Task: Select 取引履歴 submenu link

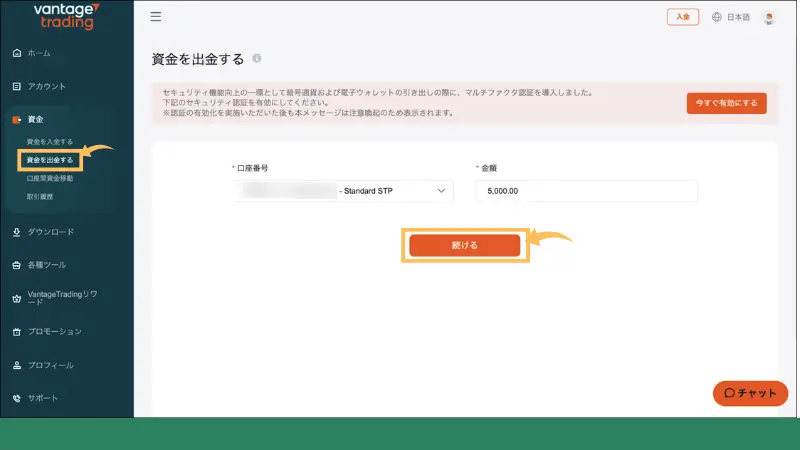Action: tap(40, 196)
